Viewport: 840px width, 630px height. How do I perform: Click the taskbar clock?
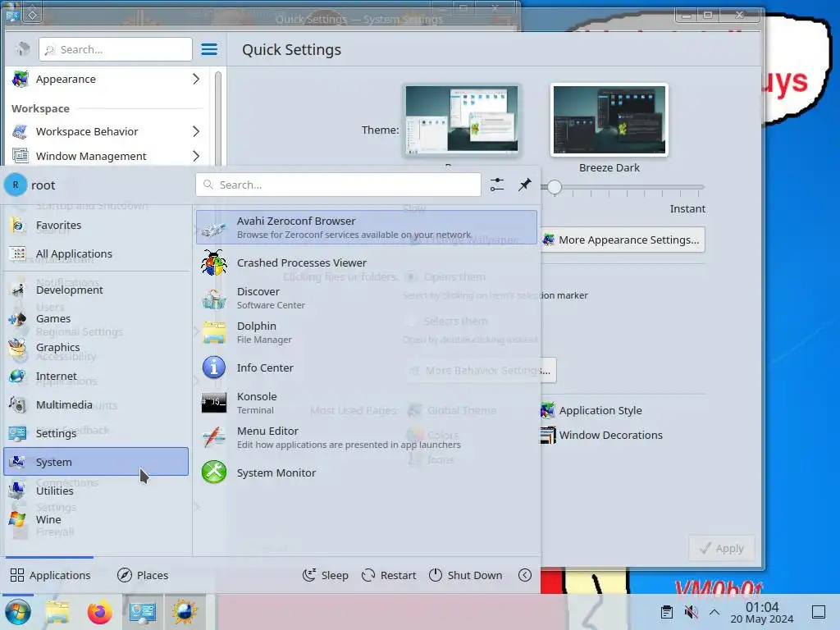pos(762,612)
